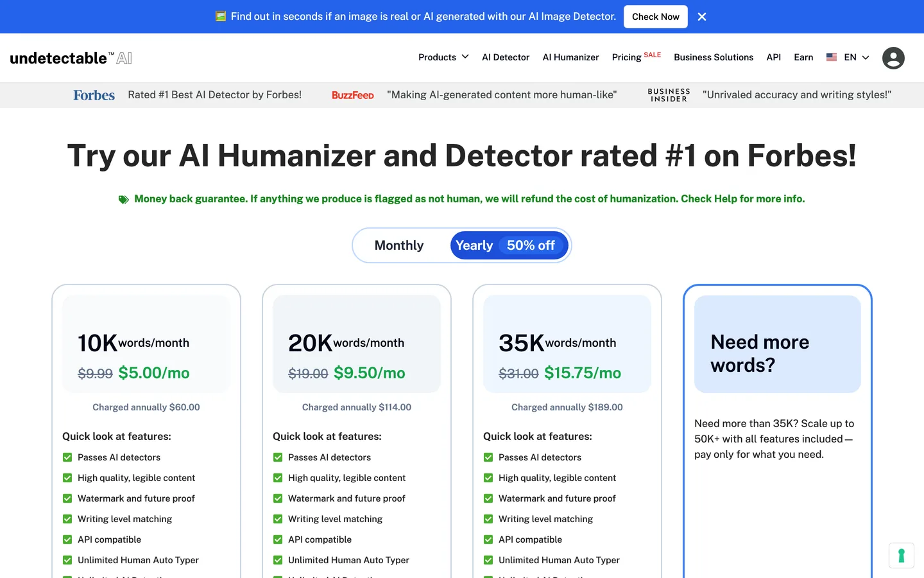Click 35K plan Watermark and future proof checkmark
This screenshot has height=578, width=924.
(488, 498)
